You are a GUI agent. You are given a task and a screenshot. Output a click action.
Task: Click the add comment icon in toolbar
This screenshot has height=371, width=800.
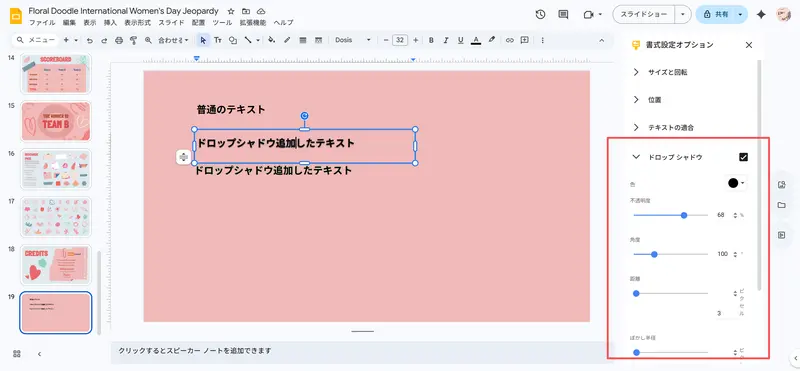tap(524, 40)
